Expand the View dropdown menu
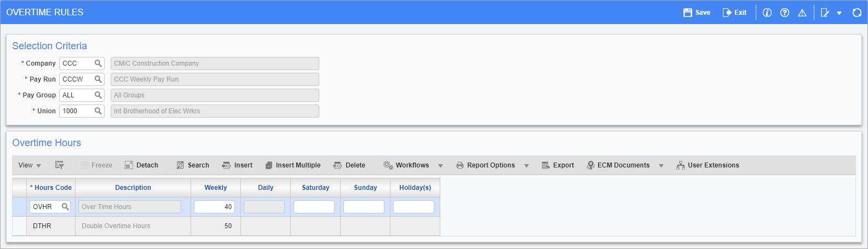The width and height of the screenshot is (868, 249). 30,165
